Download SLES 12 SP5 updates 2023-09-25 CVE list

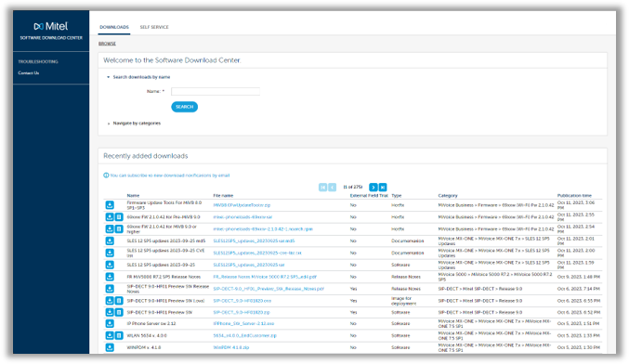(x=110, y=253)
